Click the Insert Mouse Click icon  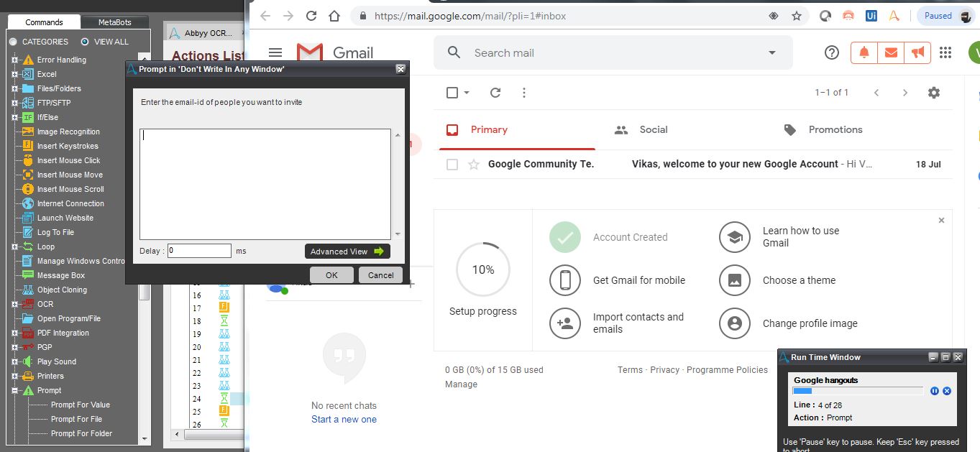tap(28, 160)
